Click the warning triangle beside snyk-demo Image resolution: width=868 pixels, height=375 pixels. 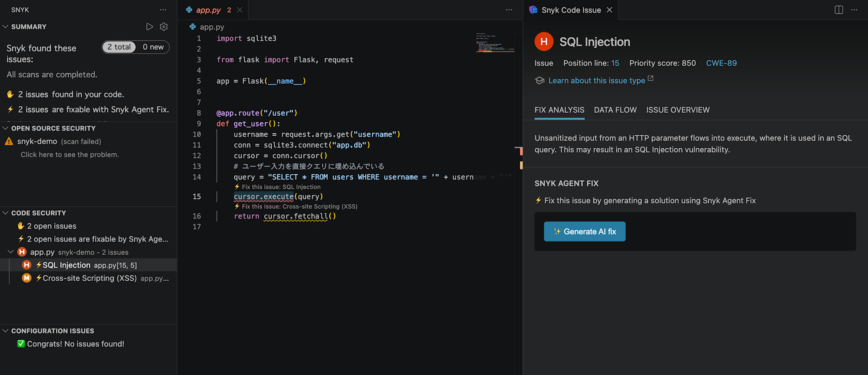pos(9,141)
